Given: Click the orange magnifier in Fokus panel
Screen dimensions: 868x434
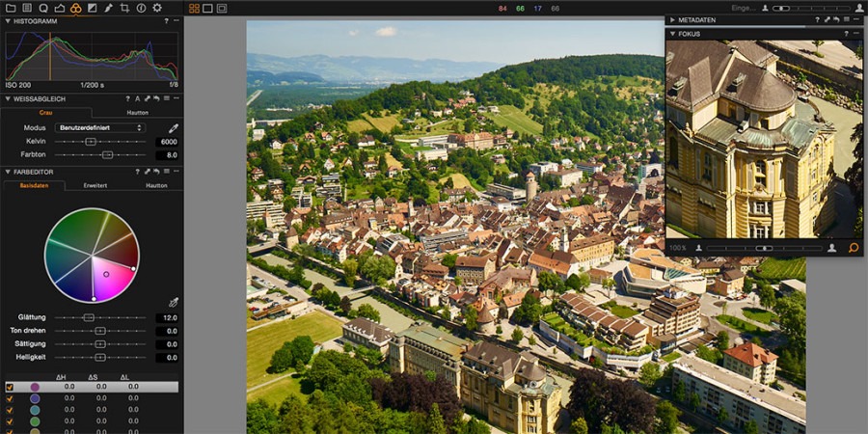Looking at the screenshot, I should click(x=853, y=248).
